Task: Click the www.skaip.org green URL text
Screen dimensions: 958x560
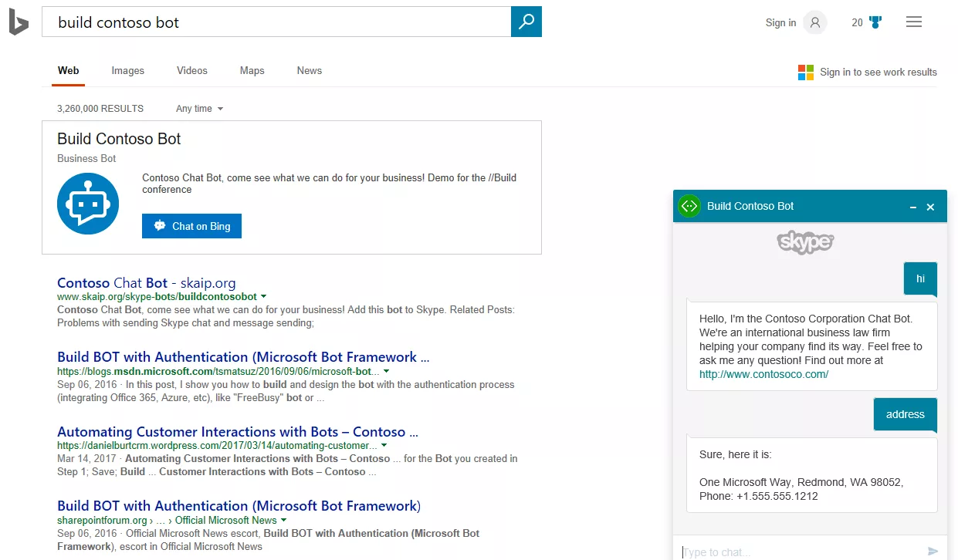Action: [157, 296]
